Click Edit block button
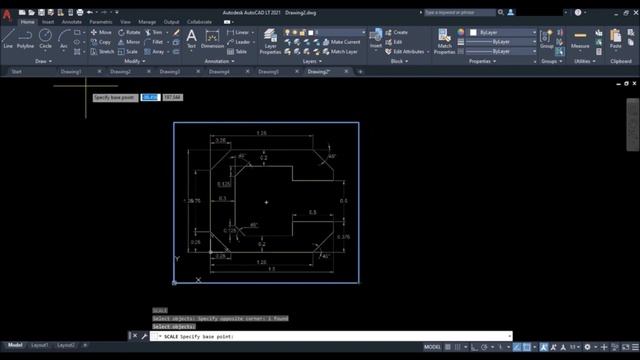This screenshot has width=640, height=360. [x=394, y=42]
